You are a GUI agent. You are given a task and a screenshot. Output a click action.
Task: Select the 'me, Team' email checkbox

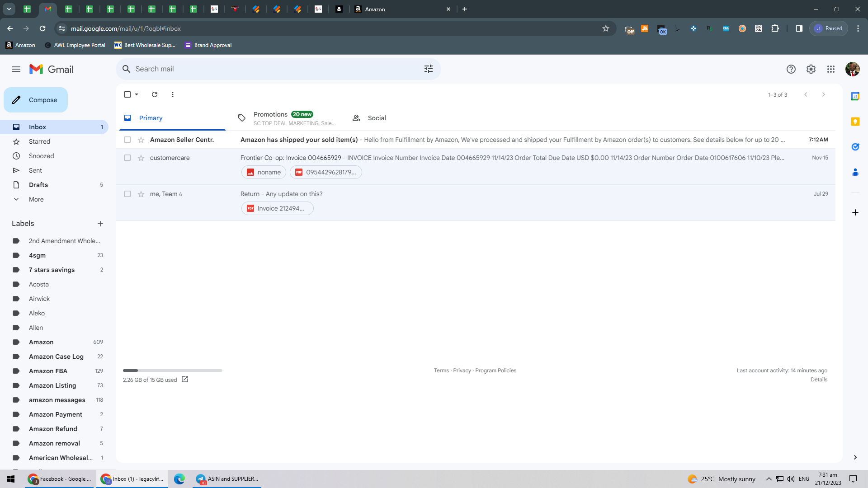click(127, 194)
